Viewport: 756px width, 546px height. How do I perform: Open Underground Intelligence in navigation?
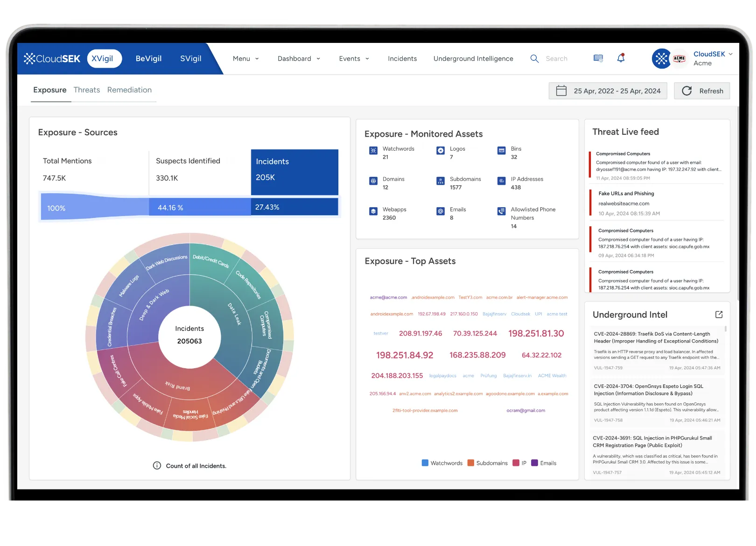pos(473,59)
